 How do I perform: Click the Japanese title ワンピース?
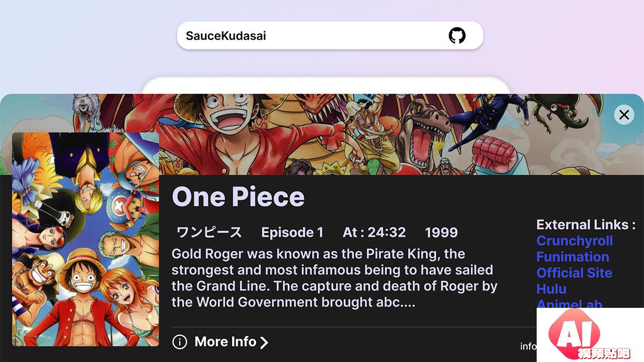(x=209, y=232)
